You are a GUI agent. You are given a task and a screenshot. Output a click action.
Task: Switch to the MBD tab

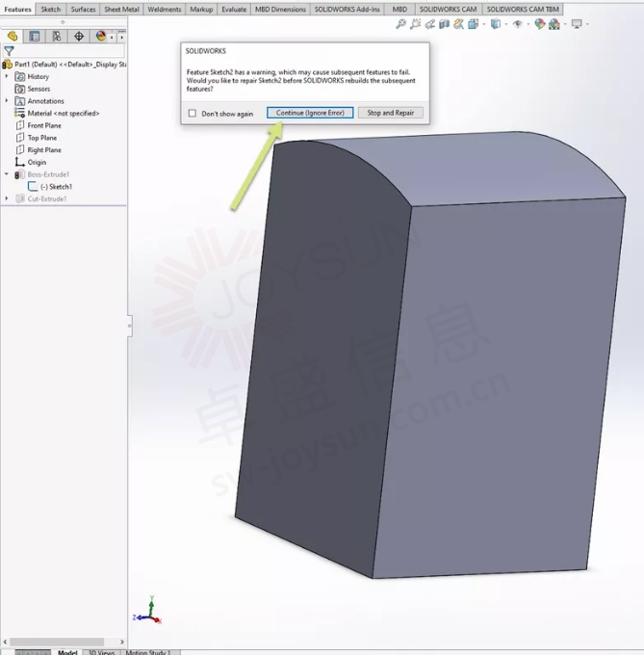pyautogui.click(x=399, y=10)
